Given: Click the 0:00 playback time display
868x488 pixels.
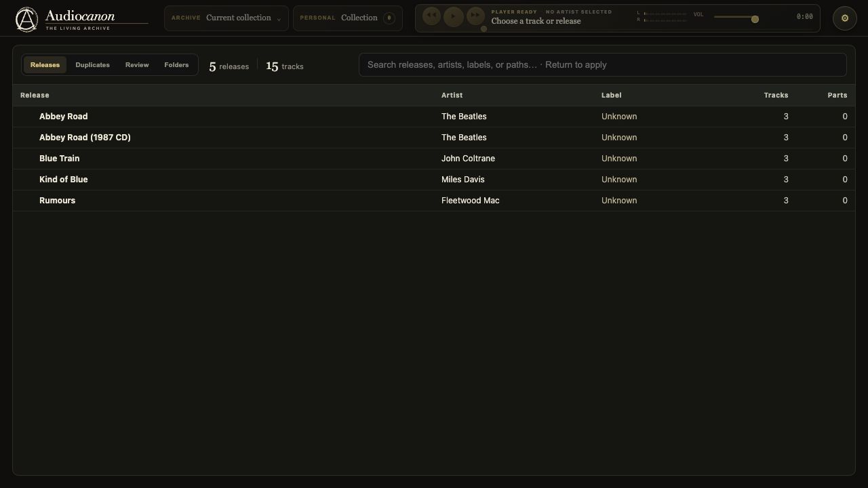Looking at the screenshot, I should pyautogui.click(x=804, y=17).
